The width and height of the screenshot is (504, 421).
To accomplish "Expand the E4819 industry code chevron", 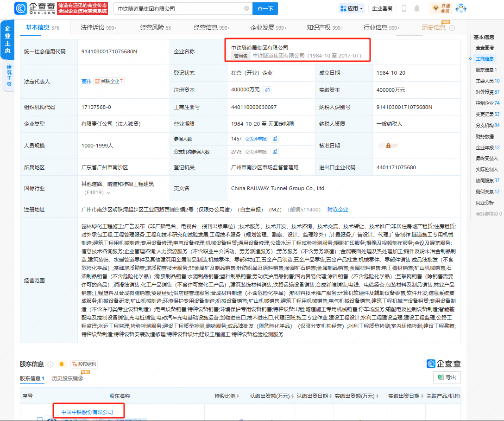I will [x=108, y=193].
